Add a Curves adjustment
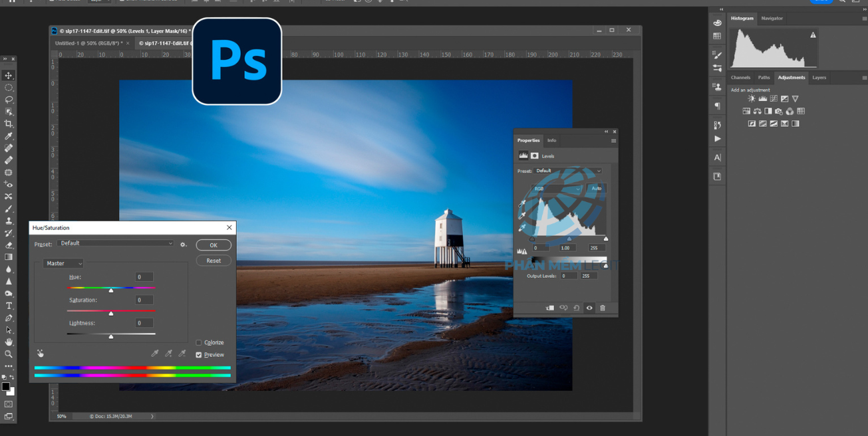Screen dimensions: 868x436 pyautogui.click(x=774, y=98)
